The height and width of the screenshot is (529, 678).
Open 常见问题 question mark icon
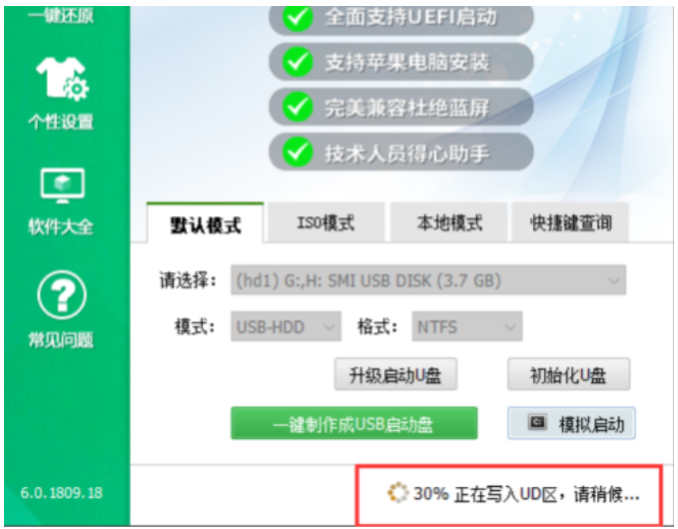[x=62, y=295]
